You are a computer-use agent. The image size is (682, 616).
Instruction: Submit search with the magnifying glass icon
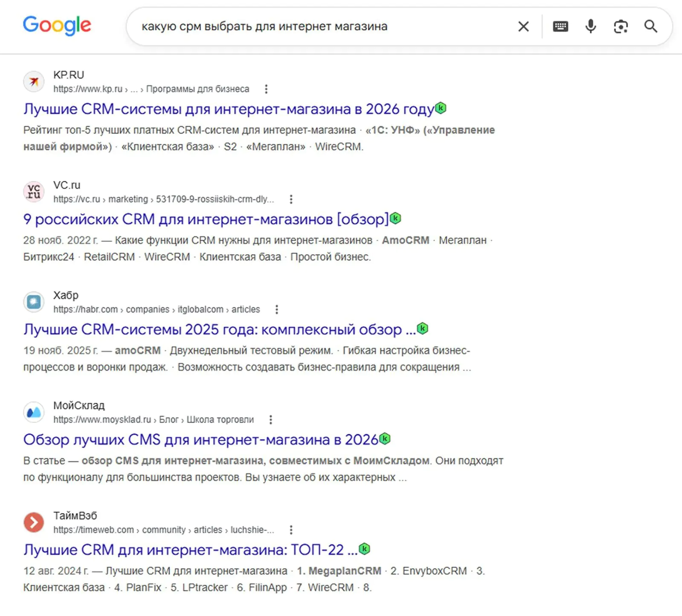(x=650, y=26)
